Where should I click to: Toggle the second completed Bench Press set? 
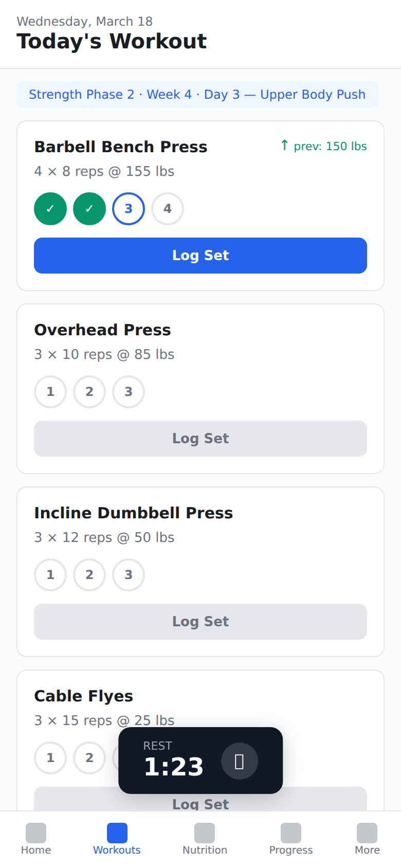coord(89,209)
